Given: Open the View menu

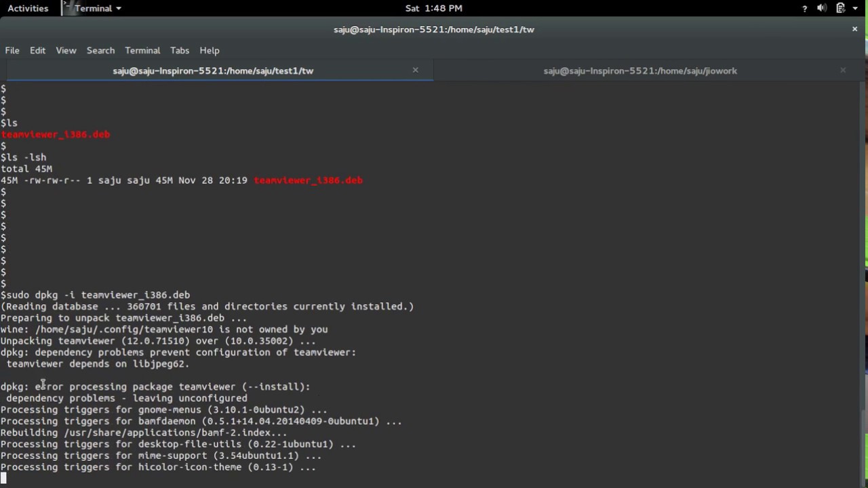Looking at the screenshot, I should [x=66, y=50].
